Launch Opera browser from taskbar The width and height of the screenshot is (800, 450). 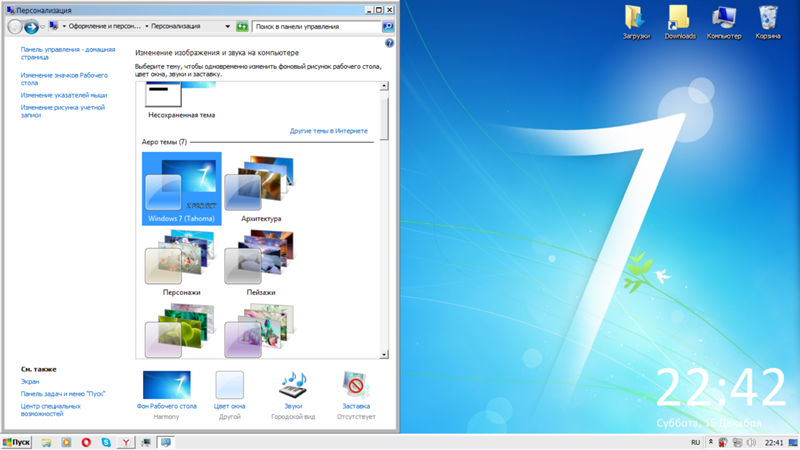tap(86, 442)
